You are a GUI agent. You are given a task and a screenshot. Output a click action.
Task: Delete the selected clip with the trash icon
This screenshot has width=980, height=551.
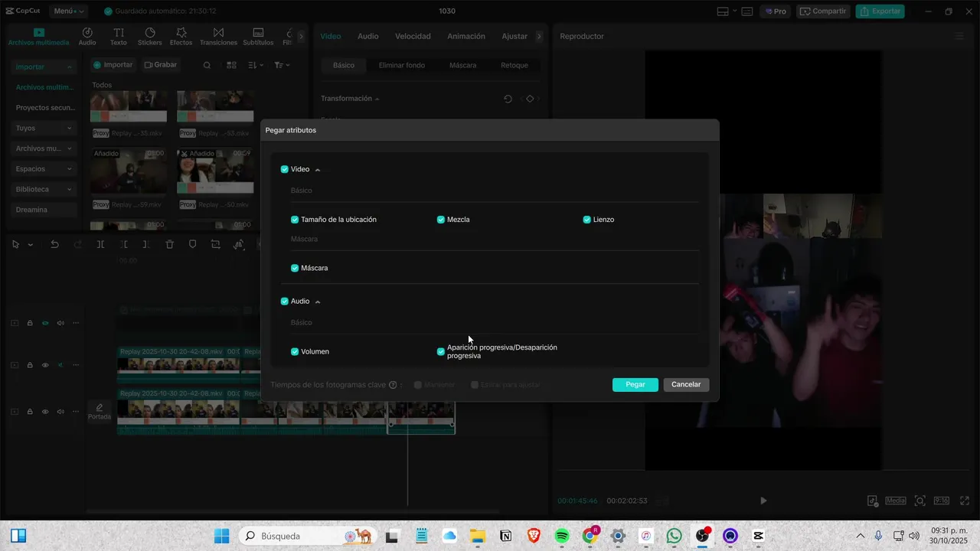point(170,245)
